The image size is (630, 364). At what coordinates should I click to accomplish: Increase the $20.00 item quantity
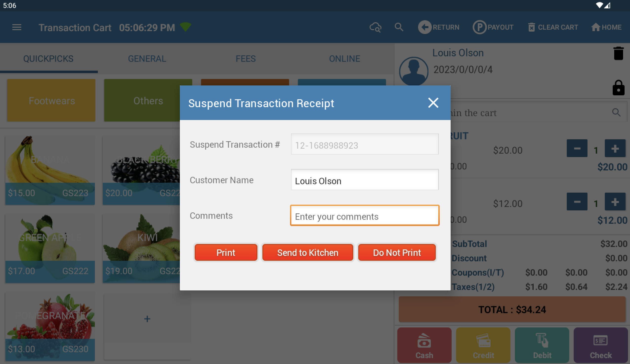(615, 148)
